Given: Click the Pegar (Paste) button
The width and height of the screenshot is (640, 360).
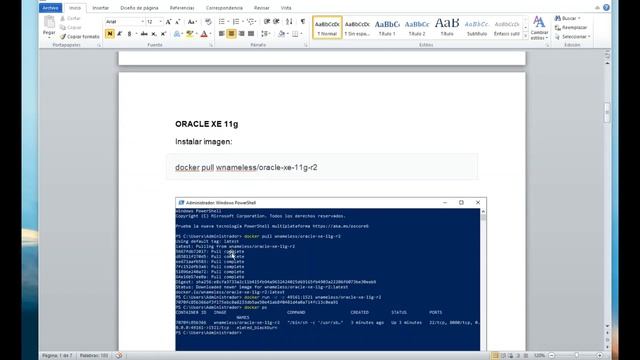Looking at the screenshot, I should (x=49, y=27).
